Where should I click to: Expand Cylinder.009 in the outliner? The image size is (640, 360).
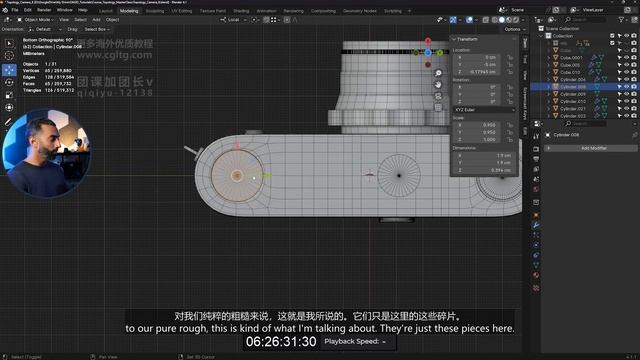tap(549, 94)
